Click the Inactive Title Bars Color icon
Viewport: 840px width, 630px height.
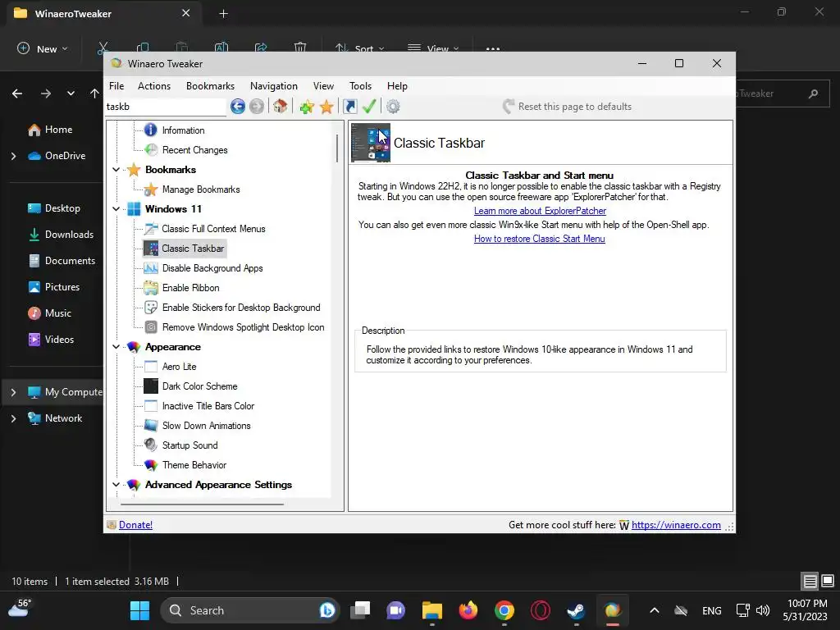(x=151, y=406)
